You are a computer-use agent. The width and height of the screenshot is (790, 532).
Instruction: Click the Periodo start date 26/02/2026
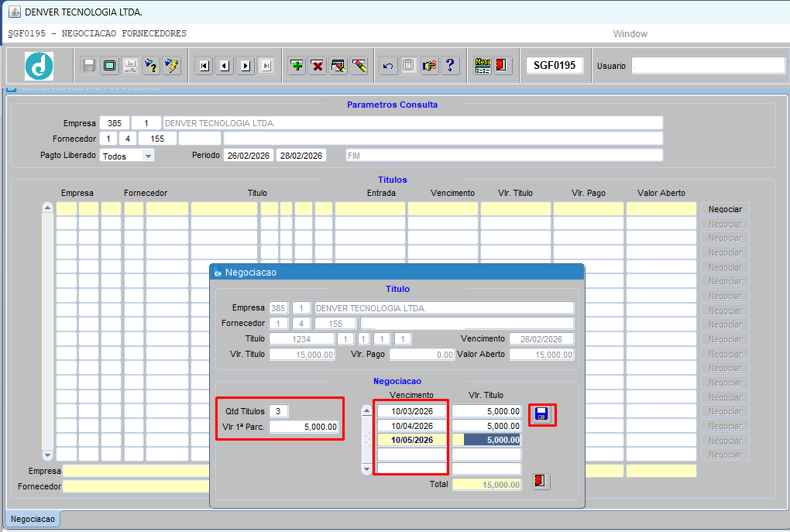(249, 156)
